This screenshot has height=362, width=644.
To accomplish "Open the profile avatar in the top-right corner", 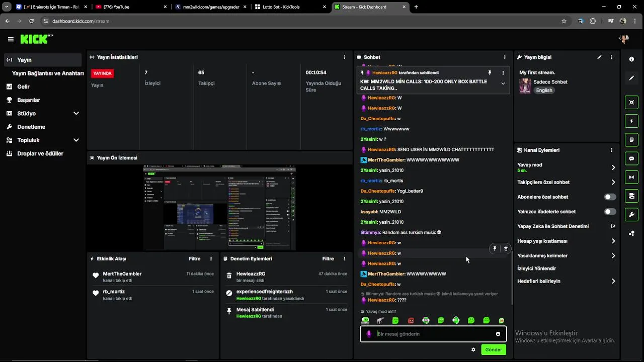I will 624,39.
